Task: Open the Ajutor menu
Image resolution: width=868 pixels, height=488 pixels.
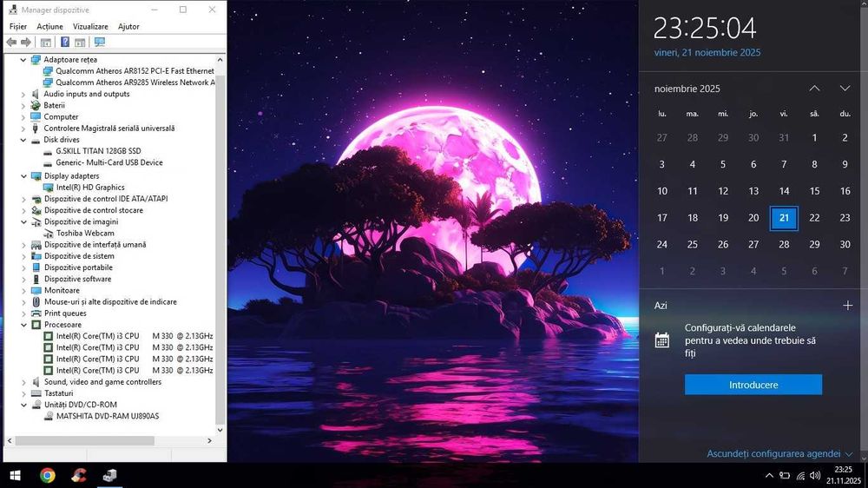Action: tap(128, 27)
